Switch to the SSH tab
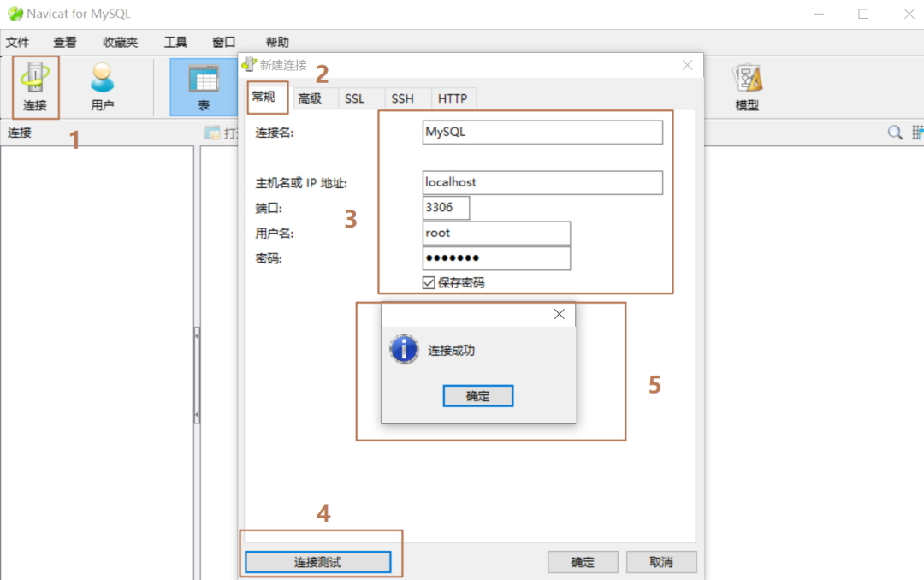 pyautogui.click(x=402, y=98)
